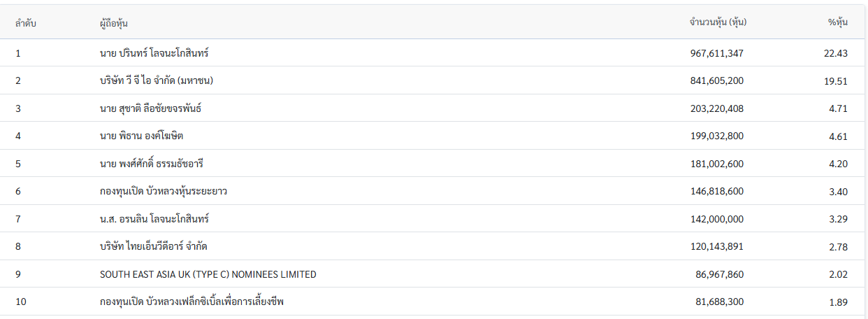Click share count 967,611,347

coord(717,53)
